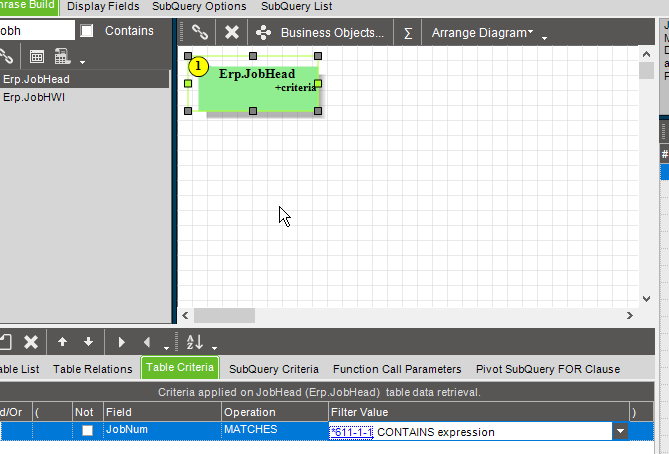The image size is (669, 454).
Task: Open the MATCHES operation dropdown cell
Action: [x=273, y=431]
